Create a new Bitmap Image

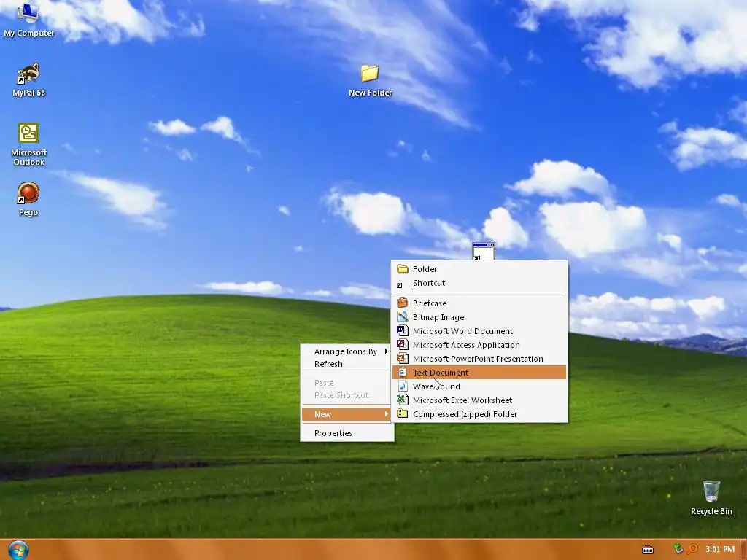479,317
